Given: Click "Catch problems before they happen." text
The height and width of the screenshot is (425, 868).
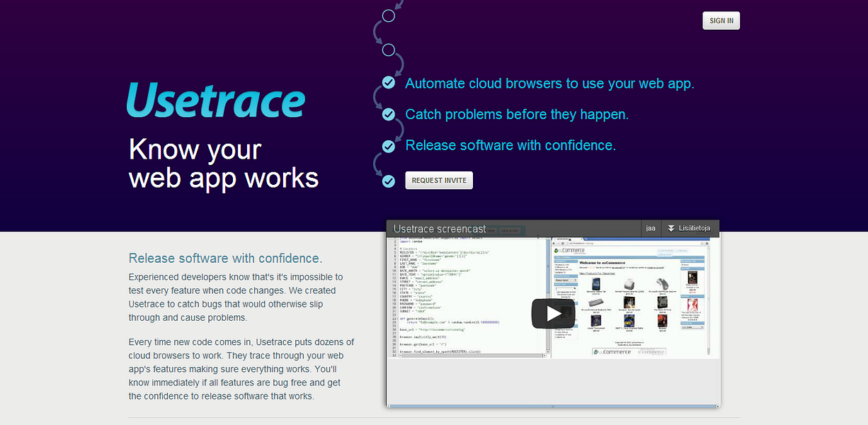Looking at the screenshot, I should tap(517, 114).
